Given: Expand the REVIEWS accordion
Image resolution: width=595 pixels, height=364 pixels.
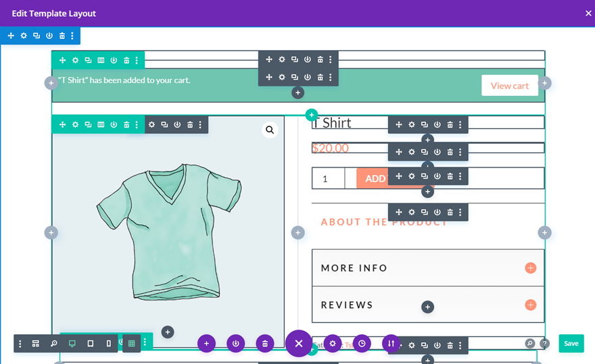Looking at the screenshot, I should click(428, 305).
